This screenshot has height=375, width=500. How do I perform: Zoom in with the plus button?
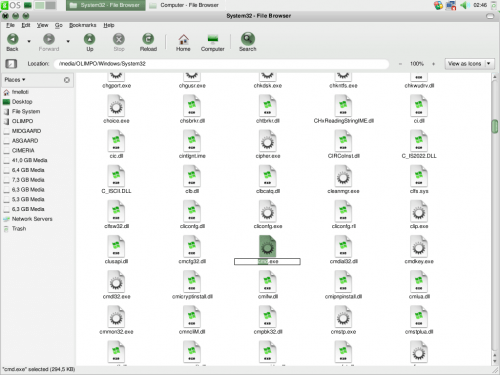click(x=433, y=64)
